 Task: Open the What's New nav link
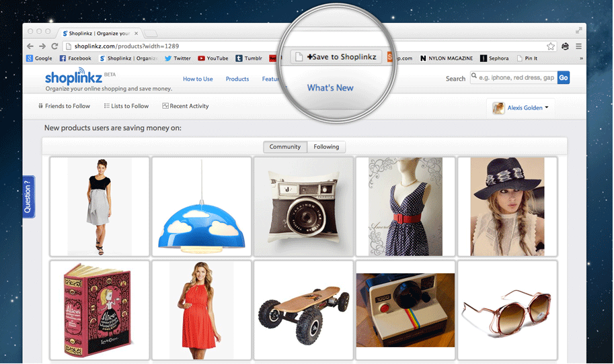pos(330,88)
